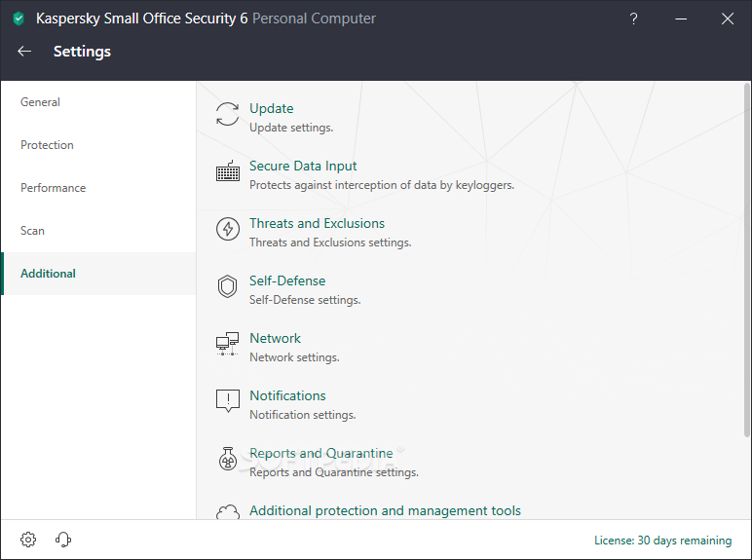This screenshot has height=560, width=752.
Task: Click the 'Kaspersky Small Office Security 6' title text
Action: (x=142, y=19)
